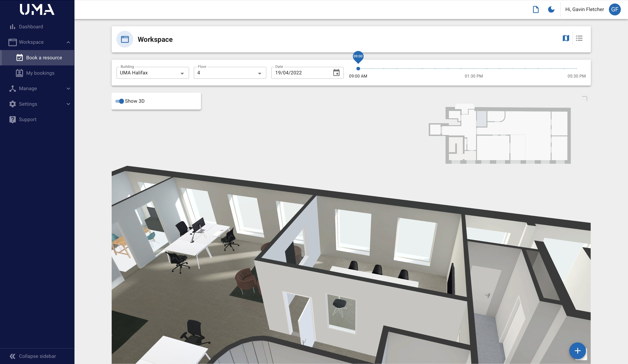Go to My bookings

pyautogui.click(x=40, y=73)
